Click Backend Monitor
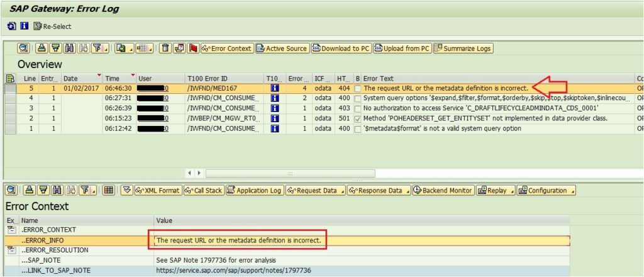Image resolution: width=644 pixels, height=277 pixels. click(x=443, y=190)
